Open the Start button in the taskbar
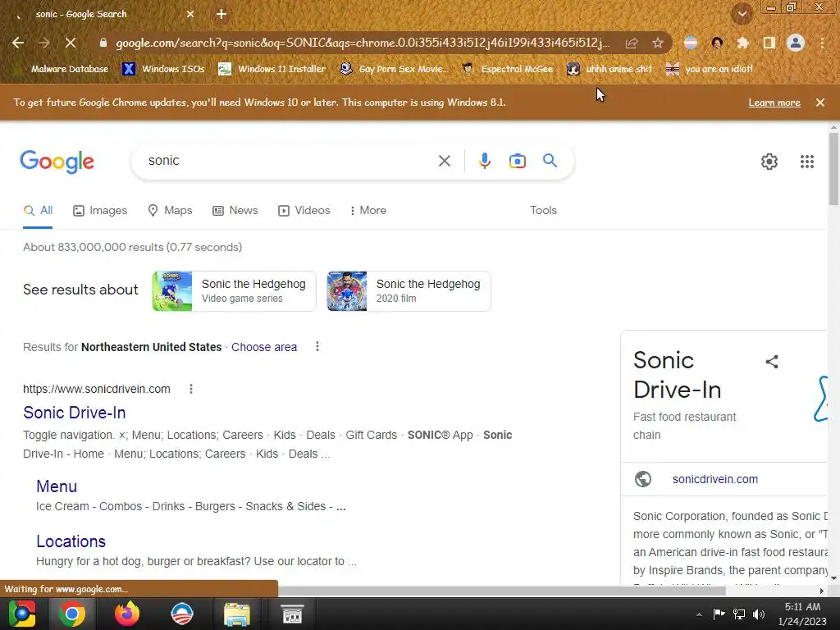The width and height of the screenshot is (840, 630). (22, 614)
